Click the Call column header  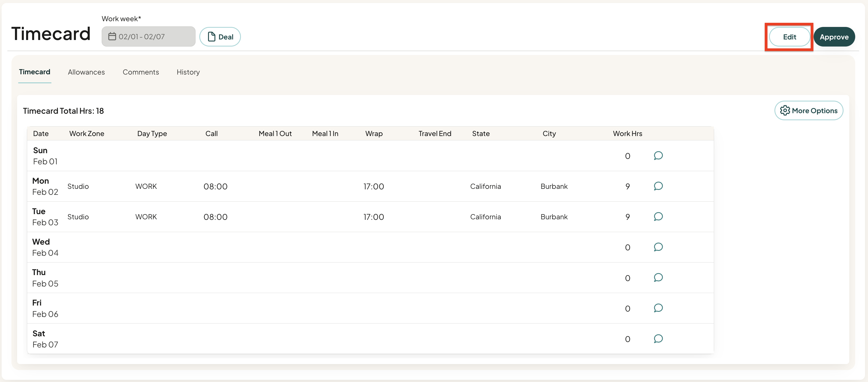pos(212,134)
